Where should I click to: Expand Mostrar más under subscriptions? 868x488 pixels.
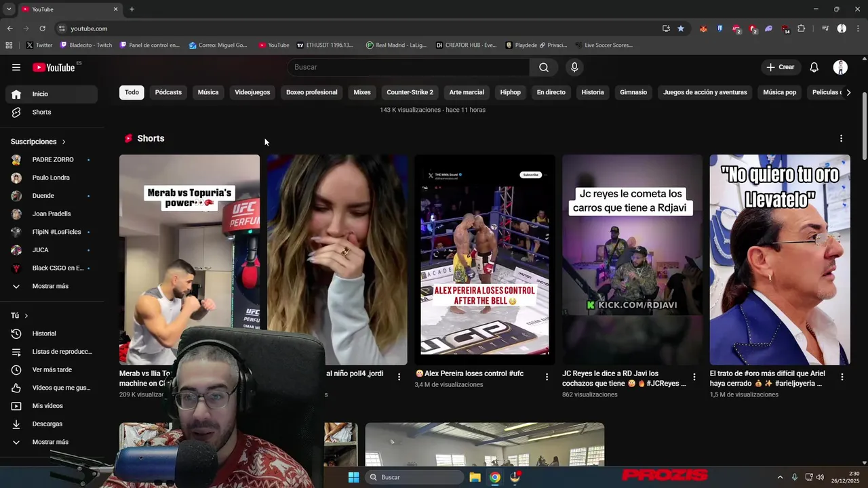click(x=52, y=286)
